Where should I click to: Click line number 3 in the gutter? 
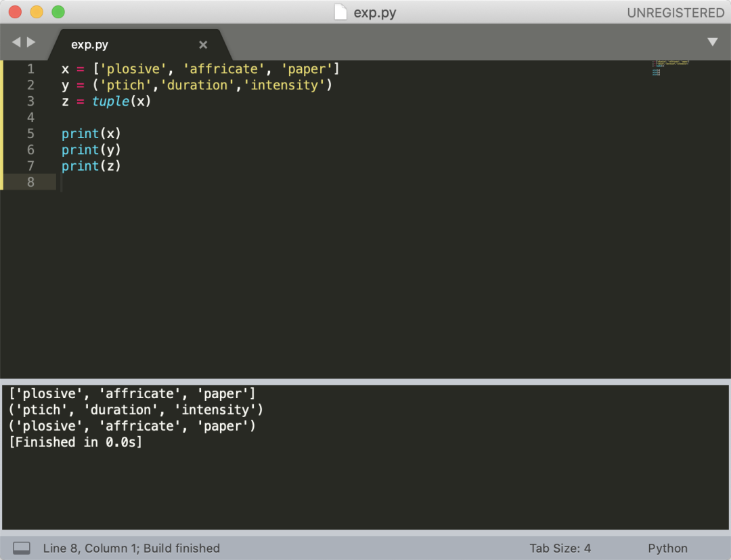point(30,101)
